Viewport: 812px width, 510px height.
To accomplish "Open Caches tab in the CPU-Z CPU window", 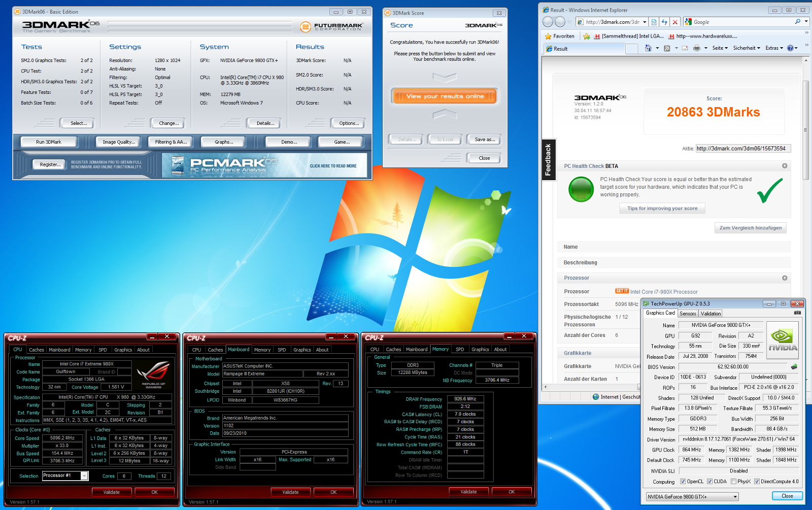I will click(37, 350).
